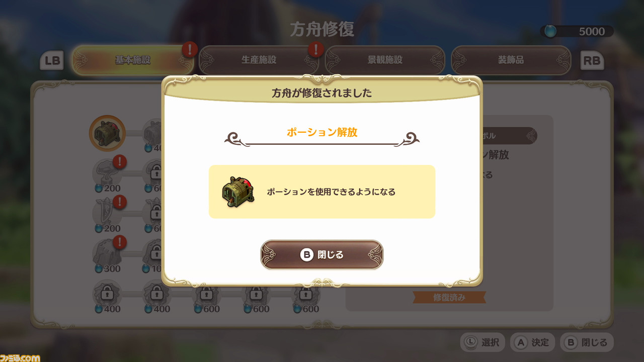
Task: Click the 選択 stick hint button
Action: tap(483, 342)
